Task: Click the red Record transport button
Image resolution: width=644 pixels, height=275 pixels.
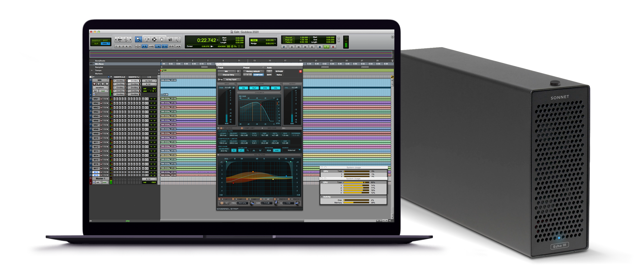Action: pyautogui.click(x=333, y=47)
